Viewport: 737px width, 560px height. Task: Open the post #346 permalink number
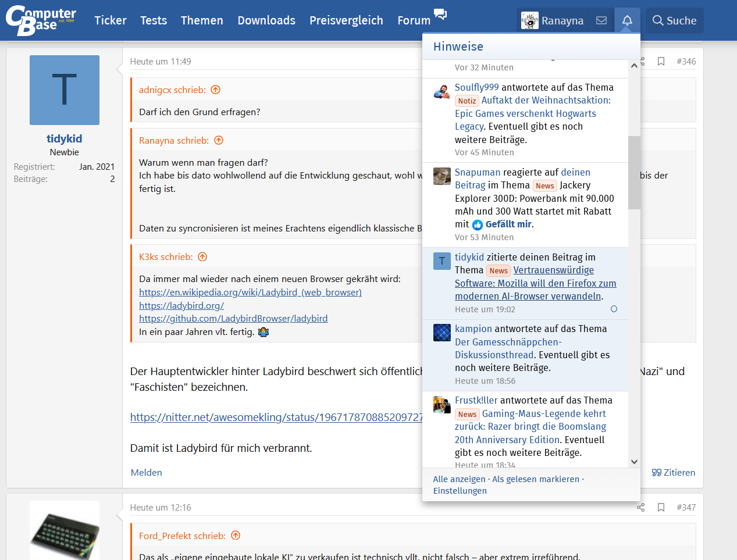(686, 61)
